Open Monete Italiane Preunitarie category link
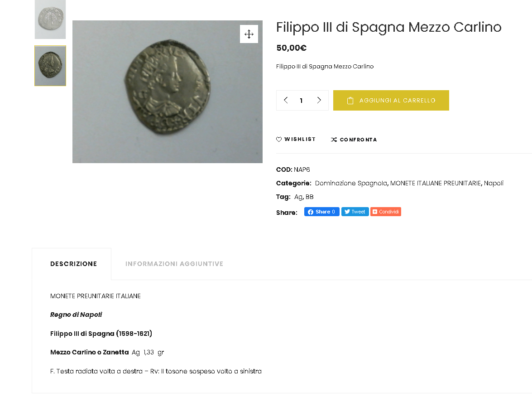Image resolution: width=532 pixels, height=397 pixels. pos(435,184)
